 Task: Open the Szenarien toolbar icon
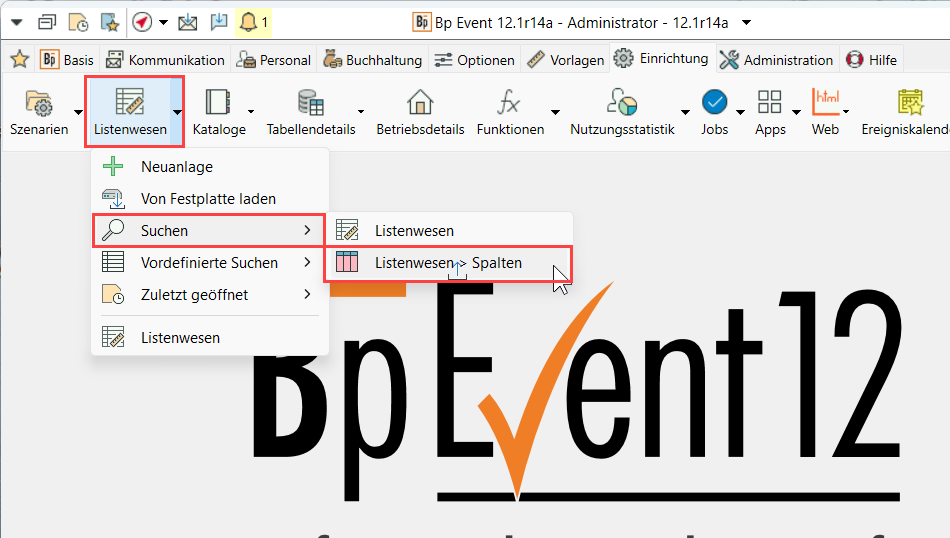[38, 103]
